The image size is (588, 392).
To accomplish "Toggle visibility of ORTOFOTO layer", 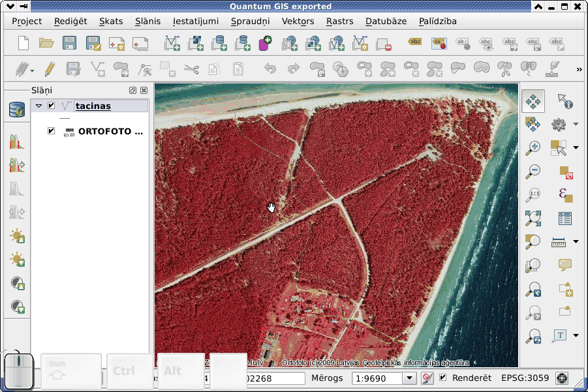I will (52, 131).
